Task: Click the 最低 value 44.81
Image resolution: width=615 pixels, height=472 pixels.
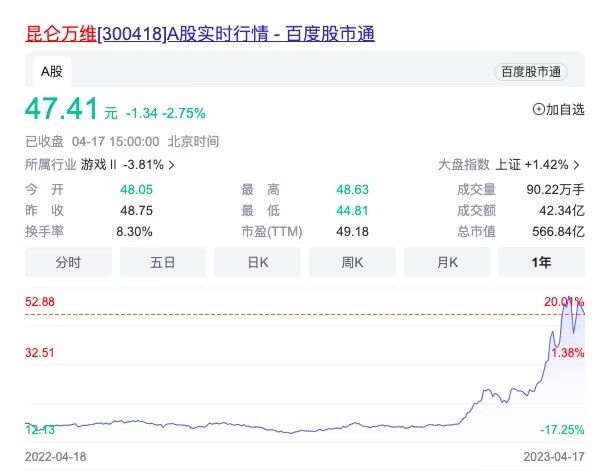Action: (x=352, y=211)
